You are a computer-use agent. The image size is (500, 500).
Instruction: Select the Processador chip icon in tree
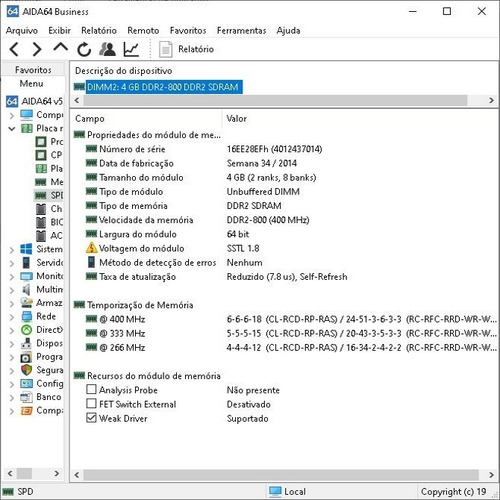click(x=41, y=142)
